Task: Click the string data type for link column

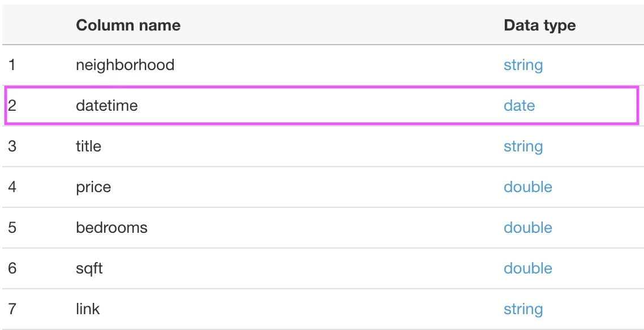Action: click(x=523, y=309)
